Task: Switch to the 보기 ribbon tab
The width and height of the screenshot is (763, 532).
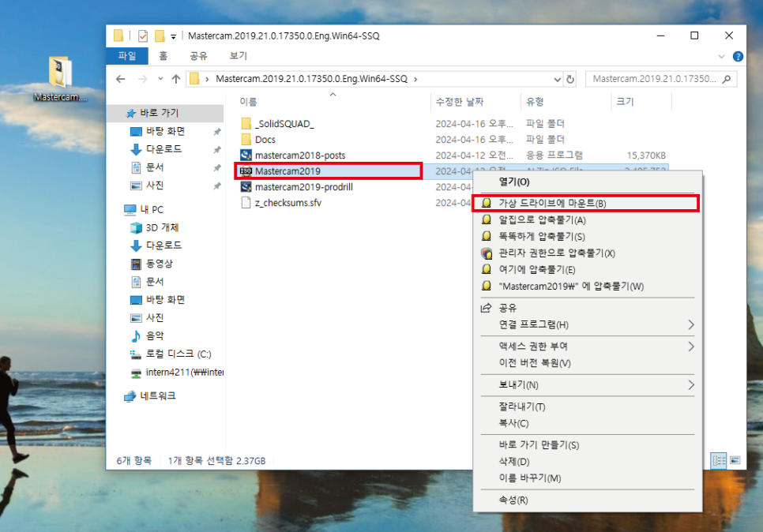Action: click(x=239, y=56)
